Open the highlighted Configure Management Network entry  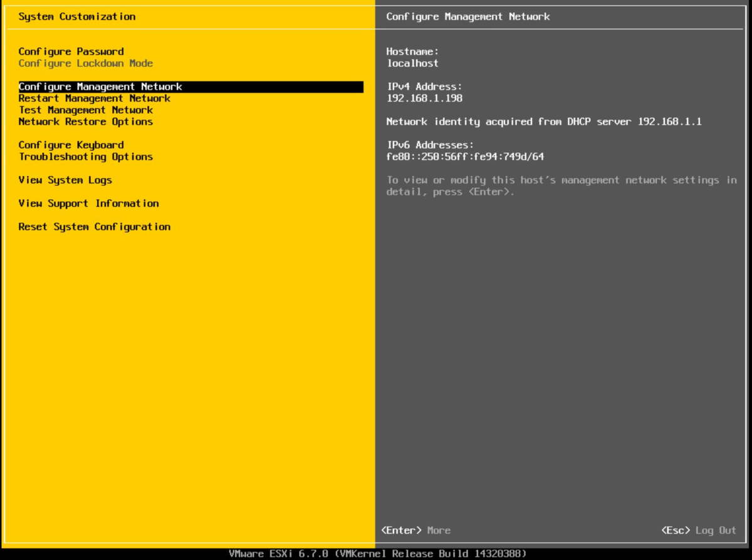click(x=191, y=86)
